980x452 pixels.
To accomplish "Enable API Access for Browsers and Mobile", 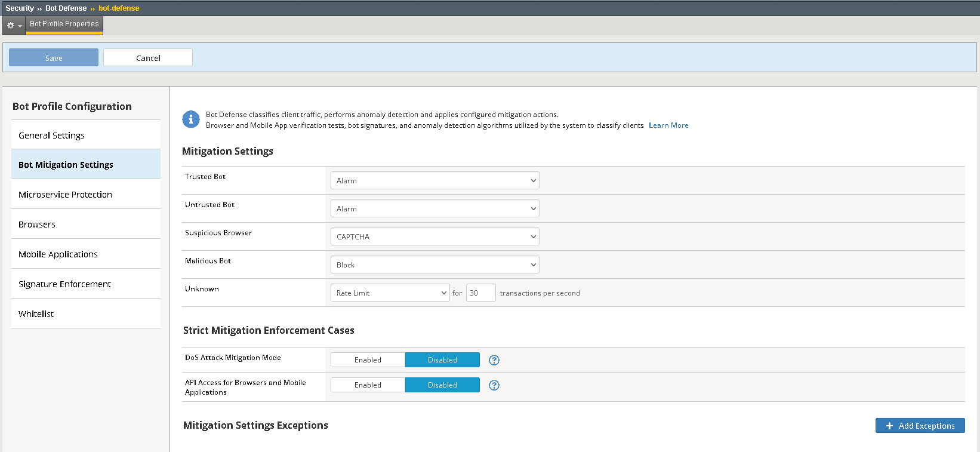I will click(368, 385).
